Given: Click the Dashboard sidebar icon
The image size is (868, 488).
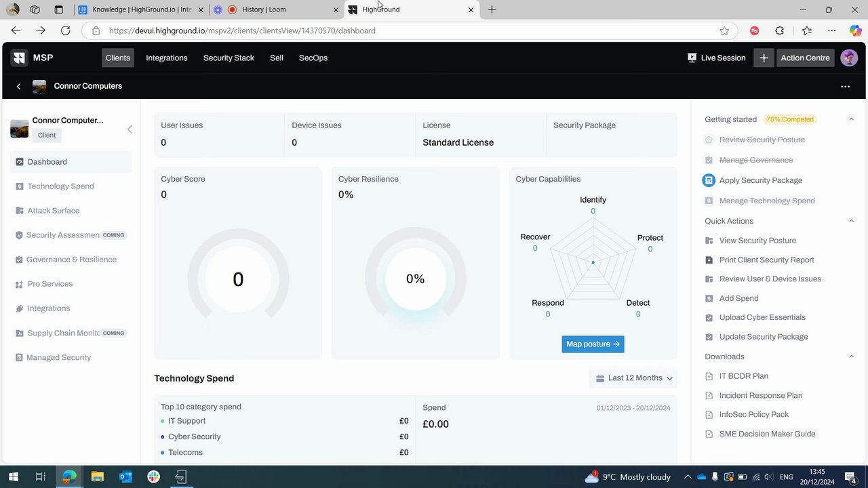Looking at the screenshot, I should tap(20, 162).
